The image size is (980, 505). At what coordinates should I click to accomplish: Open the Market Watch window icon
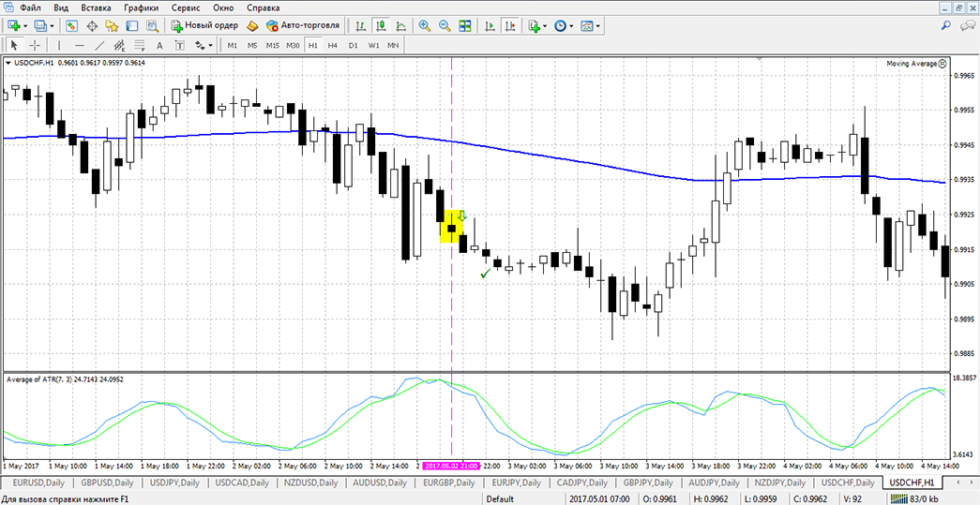coord(71,25)
